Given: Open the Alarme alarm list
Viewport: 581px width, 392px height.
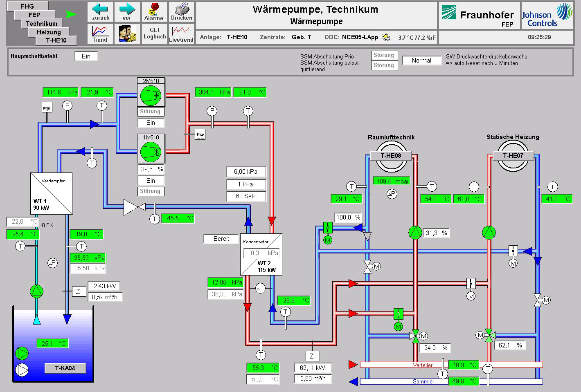Looking at the screenshot, I should (x=154, y=12).
